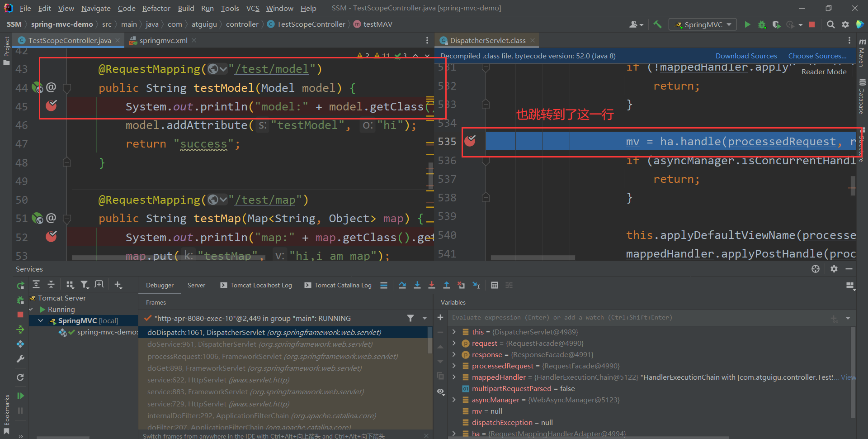Open SpringMVC run configuration dropdown
Viewport: 868px width, 439px height.
click(x=703, y=24)
